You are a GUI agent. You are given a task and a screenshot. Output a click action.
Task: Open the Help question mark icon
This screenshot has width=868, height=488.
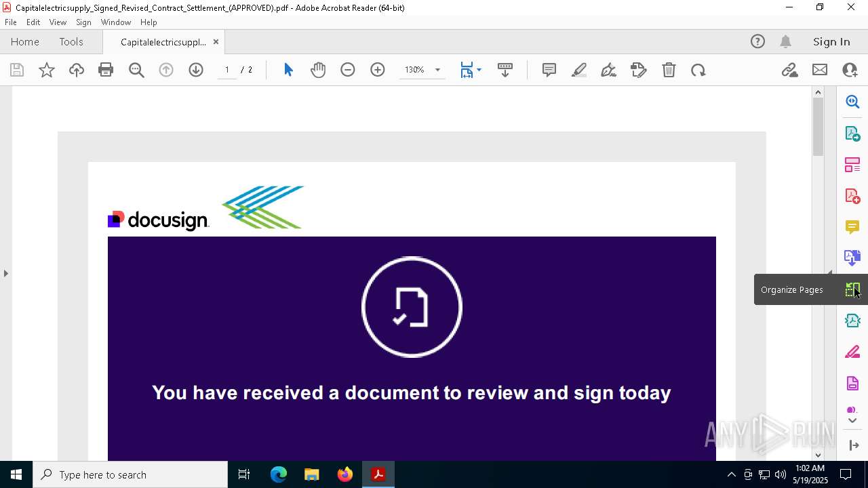(x=757, y=41)
